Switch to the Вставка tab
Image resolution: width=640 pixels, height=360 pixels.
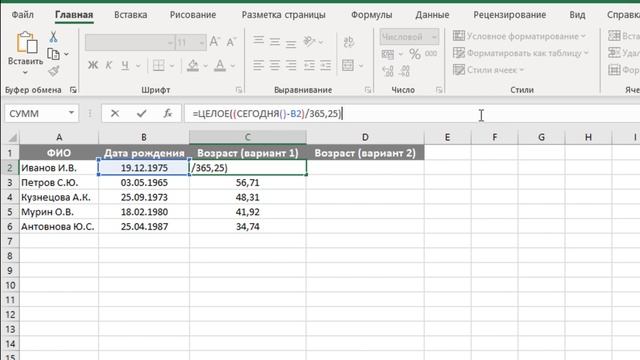131,15
